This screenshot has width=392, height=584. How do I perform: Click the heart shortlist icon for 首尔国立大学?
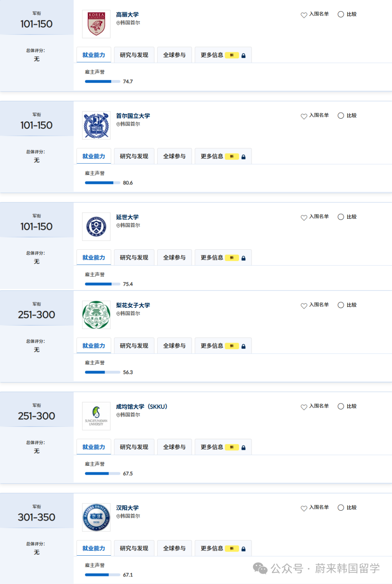(x=304, y=116)
